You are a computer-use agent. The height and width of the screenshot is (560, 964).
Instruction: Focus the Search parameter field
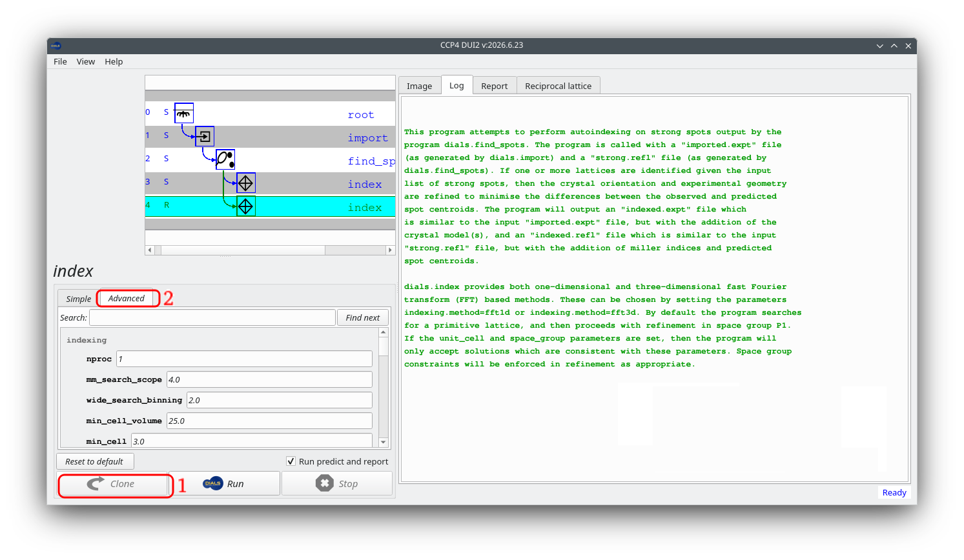(x=212, y=317)
